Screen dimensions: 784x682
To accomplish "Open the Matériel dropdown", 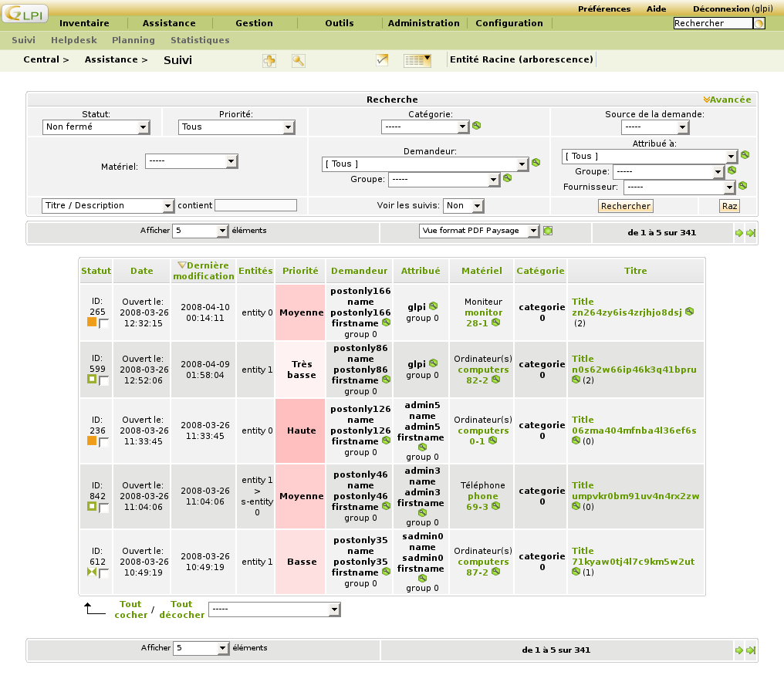I will tap(191, 161).
